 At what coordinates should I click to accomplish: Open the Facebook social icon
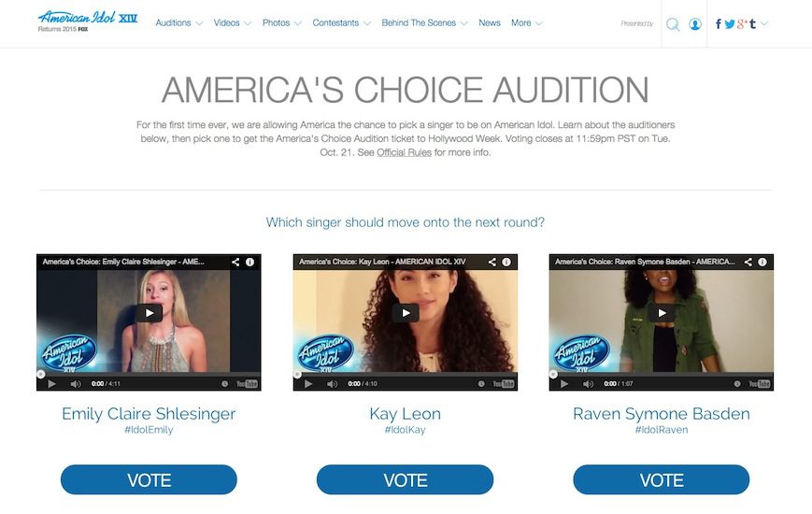pos(719,24)
